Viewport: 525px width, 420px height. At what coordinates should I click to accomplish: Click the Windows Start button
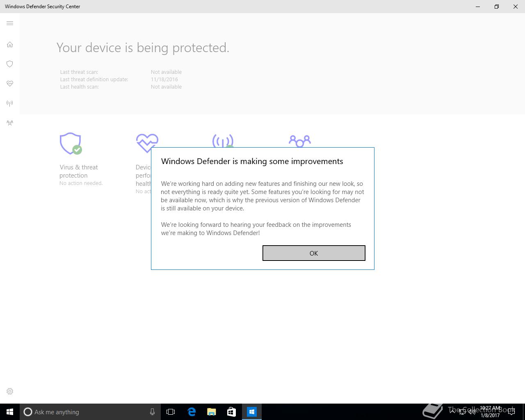[x=10, y=412]
